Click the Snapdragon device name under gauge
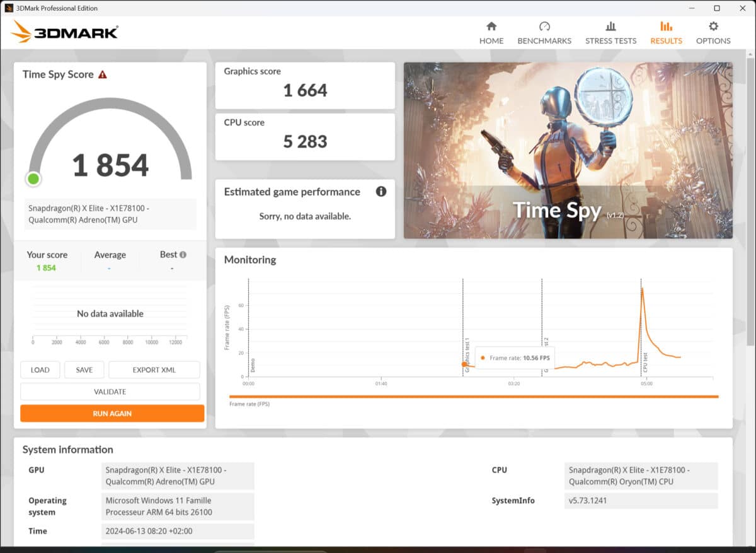The width and height of the screenshot is (756, 553). coord(111,214)
